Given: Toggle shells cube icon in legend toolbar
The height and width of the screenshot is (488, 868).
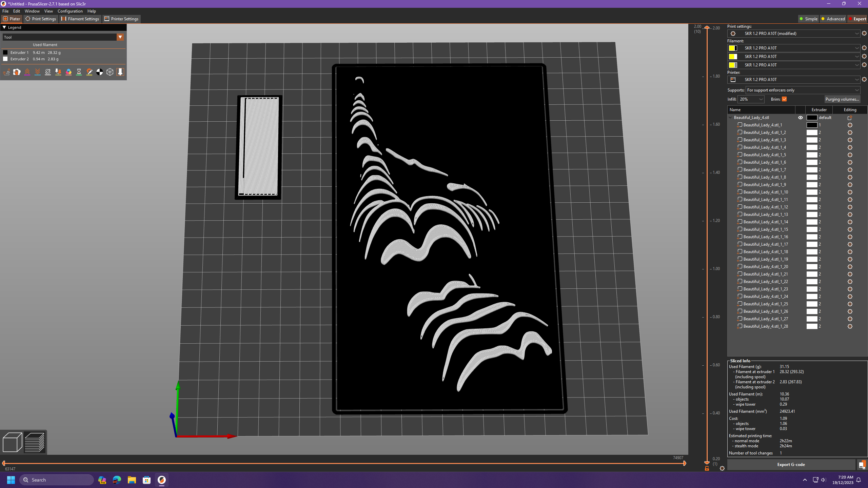Looking at the screenshot, I should 110,72.
